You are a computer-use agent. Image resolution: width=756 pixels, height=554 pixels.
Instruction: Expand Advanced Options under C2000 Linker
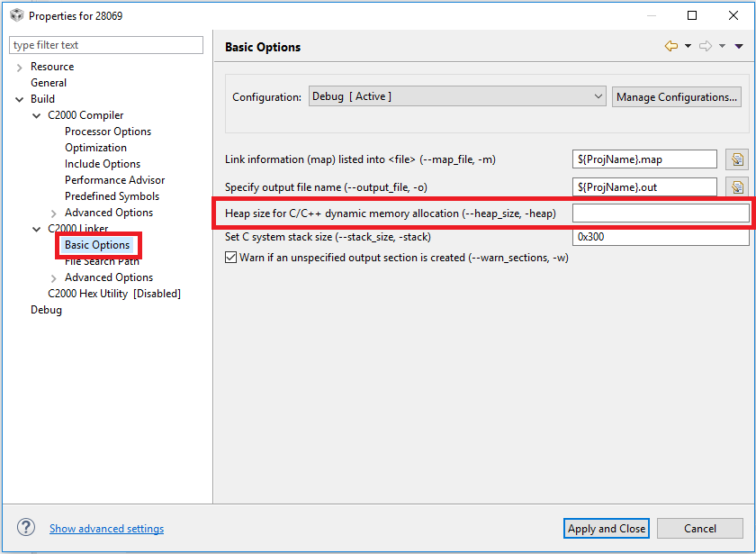pos(52,277)
